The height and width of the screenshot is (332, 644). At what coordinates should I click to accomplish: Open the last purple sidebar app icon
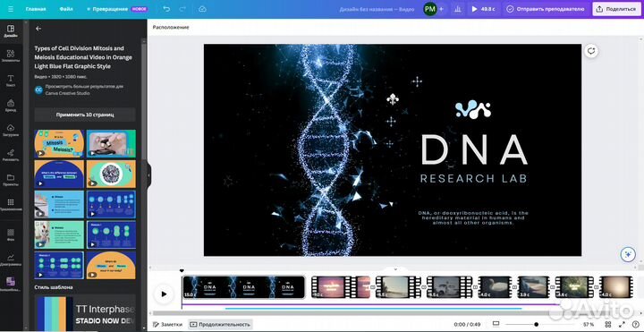(x=11, y=283)
